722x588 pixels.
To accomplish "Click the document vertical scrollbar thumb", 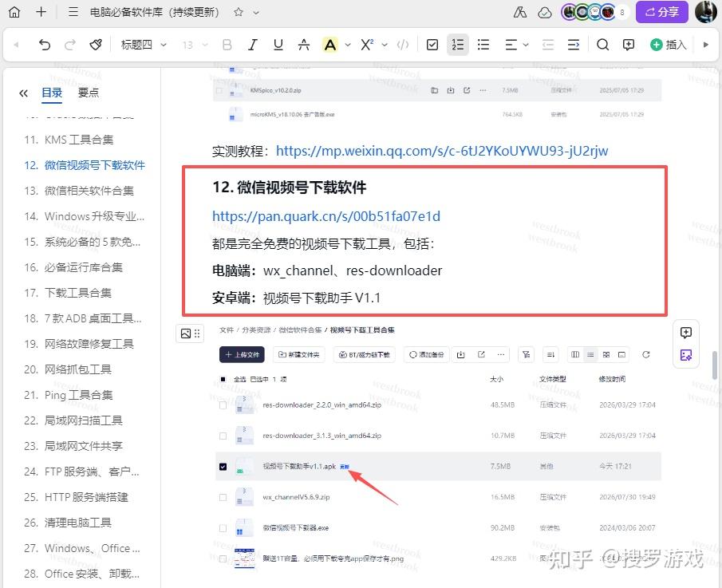I will pyautogui.click(x=714, y=365).
